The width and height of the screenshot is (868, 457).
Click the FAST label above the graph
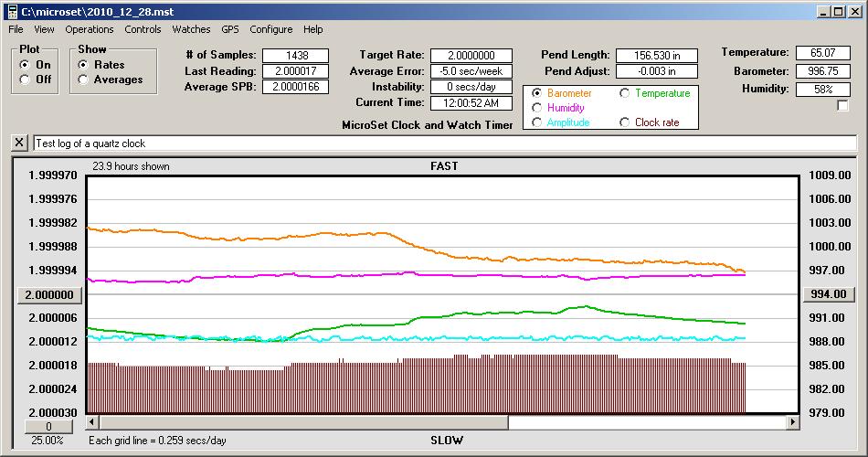(x=444, y=166)
